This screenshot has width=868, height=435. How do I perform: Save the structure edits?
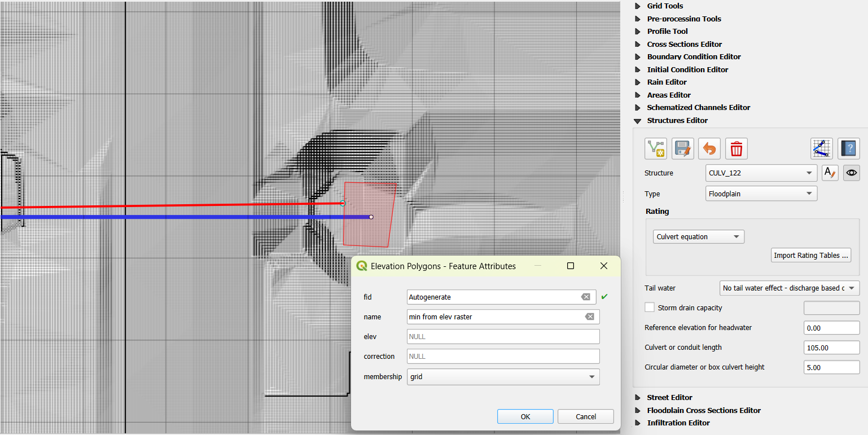coord(682,148)
